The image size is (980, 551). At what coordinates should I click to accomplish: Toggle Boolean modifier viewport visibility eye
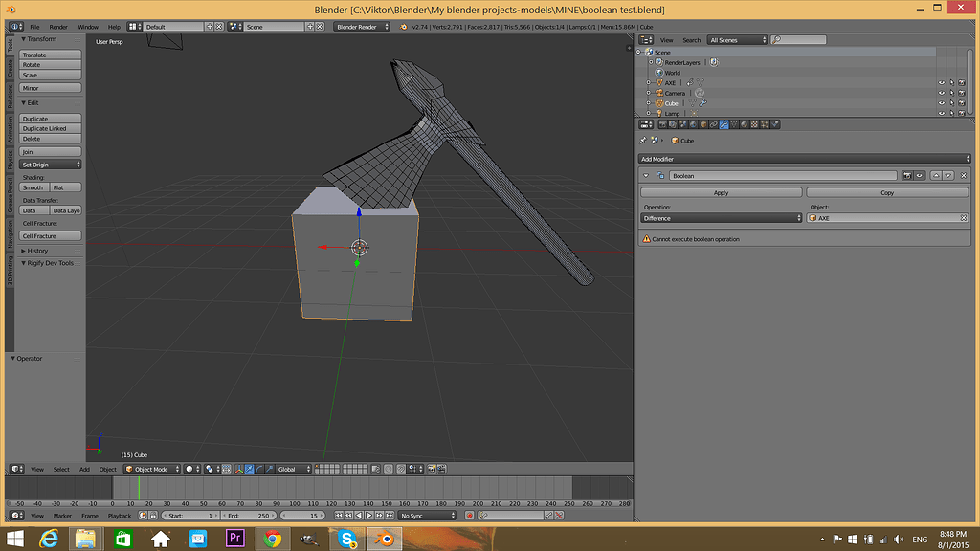pyautogui.click(x=920, y=176)
